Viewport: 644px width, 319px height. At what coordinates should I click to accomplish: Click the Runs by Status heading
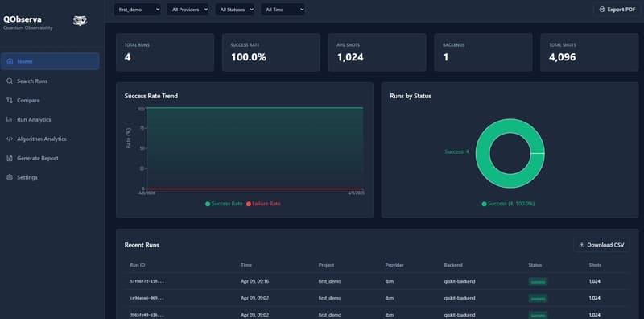point(411,96)
